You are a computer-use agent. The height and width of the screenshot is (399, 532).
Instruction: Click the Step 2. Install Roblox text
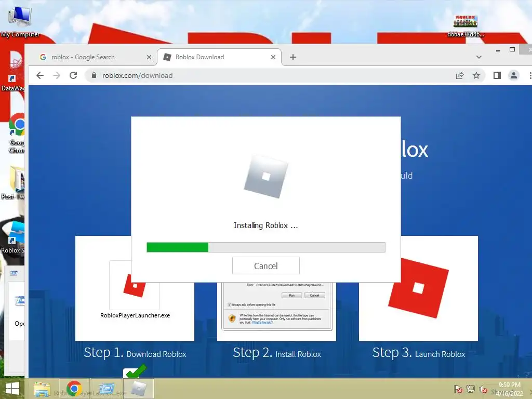pyautogui.click(x=277, y=353)
